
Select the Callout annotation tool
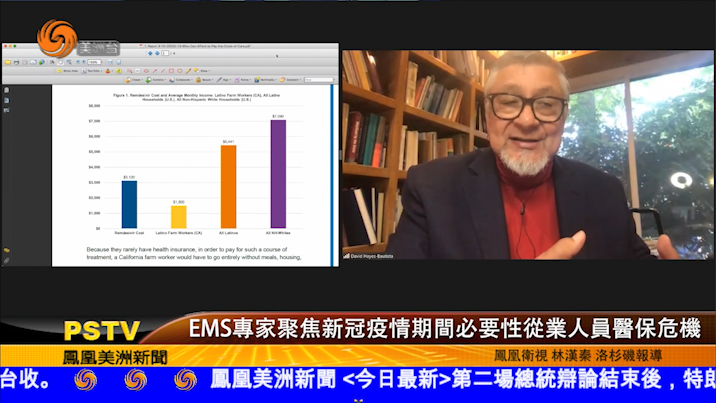(x=129, y=71)
